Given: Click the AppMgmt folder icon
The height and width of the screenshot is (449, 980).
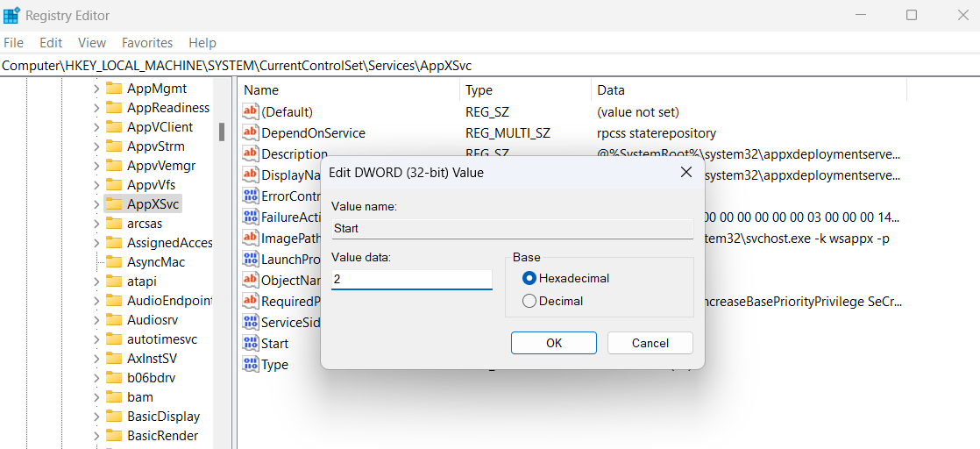Looking at the screenshot, I should pyautogui.click(x=114, y=89).
